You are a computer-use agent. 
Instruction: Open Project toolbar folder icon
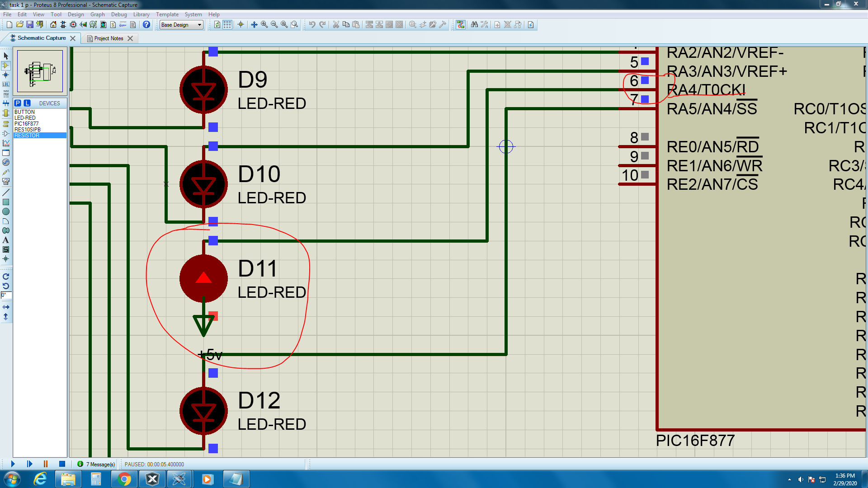[19, 24]
